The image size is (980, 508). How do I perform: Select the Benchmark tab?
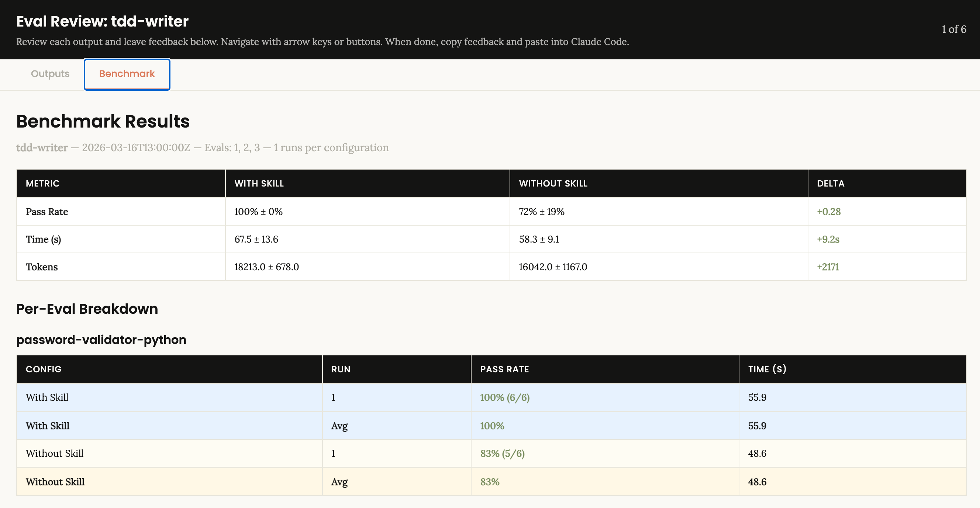pyautogui.click(x=127, y=74)
